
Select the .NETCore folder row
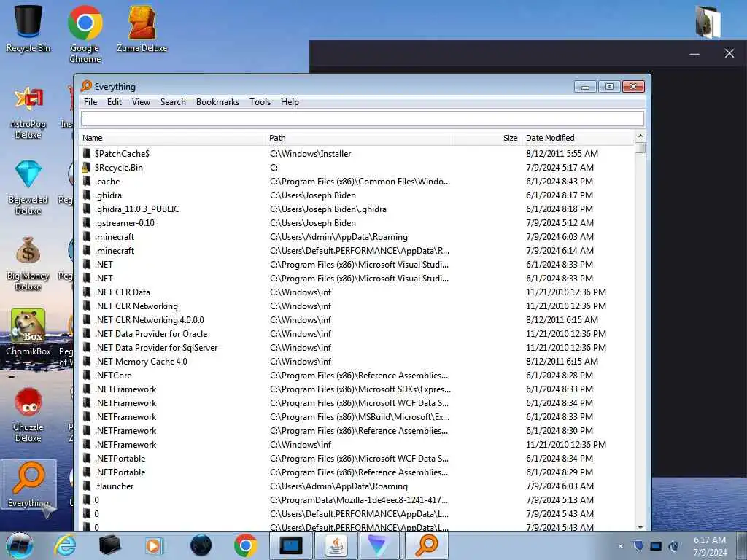pos(357,375)
